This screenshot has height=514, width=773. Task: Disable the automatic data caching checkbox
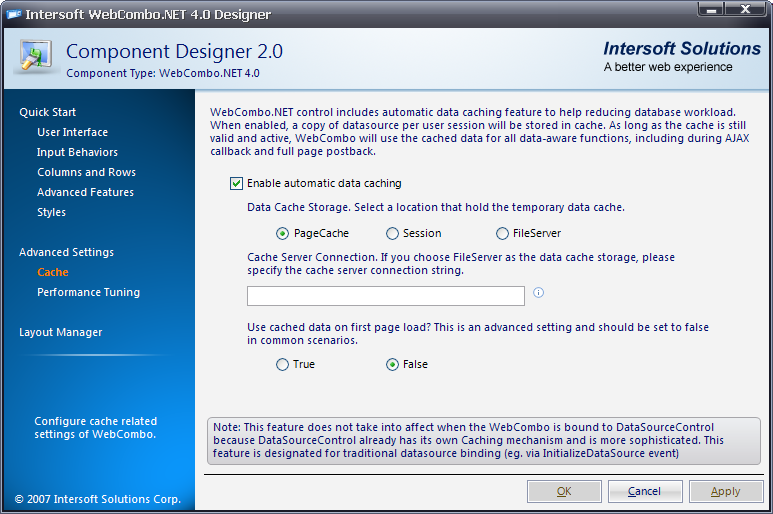pyautogui.click(x=236, y=183)
